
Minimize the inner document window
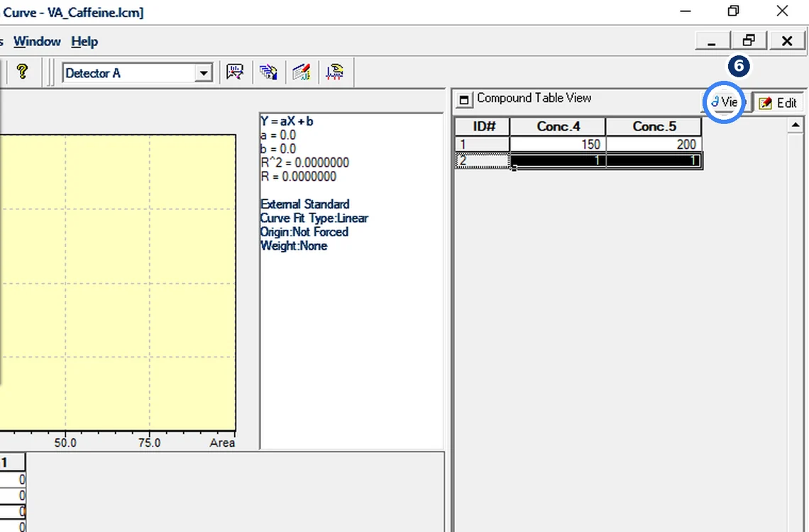click(712, 40)
